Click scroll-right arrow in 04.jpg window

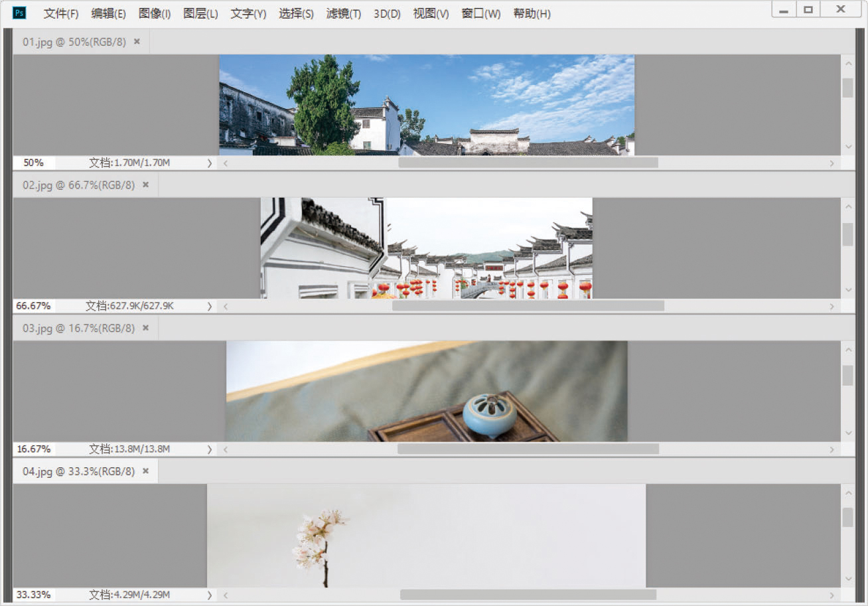[x=832, y=595]
